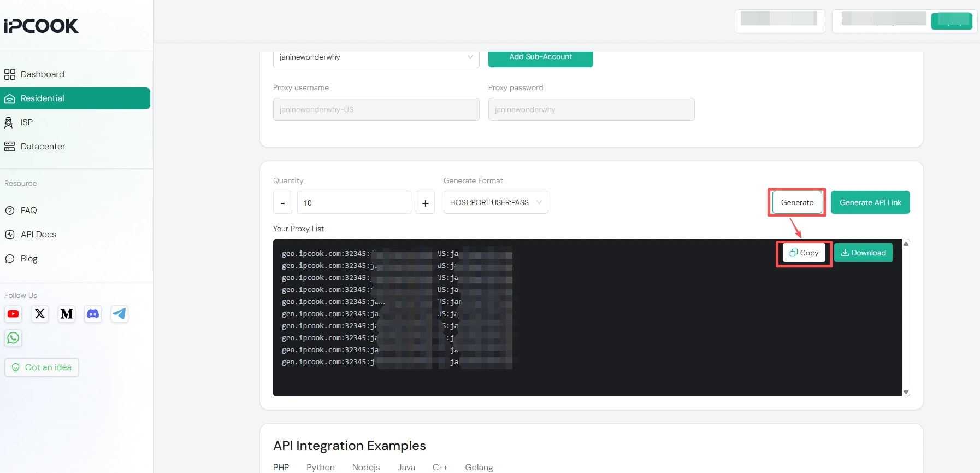Click the Blog chat bubble icon
Viewport: 980px width, 473px height.
[10, 259]
